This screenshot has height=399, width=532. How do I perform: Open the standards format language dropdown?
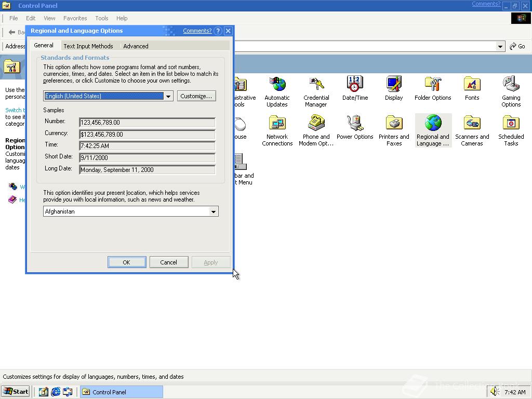(x=168, y=96)
